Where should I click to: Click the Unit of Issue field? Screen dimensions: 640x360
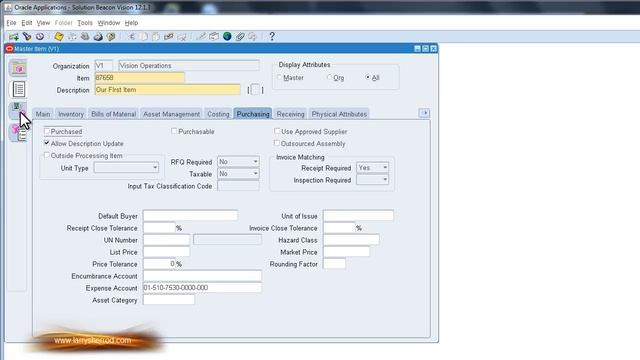click(358, 216)
